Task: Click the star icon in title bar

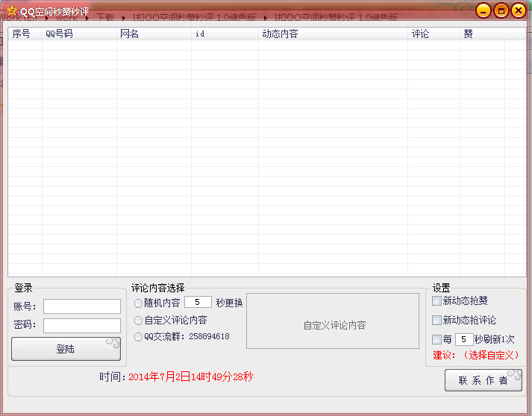Action: [x=11, y=10]
